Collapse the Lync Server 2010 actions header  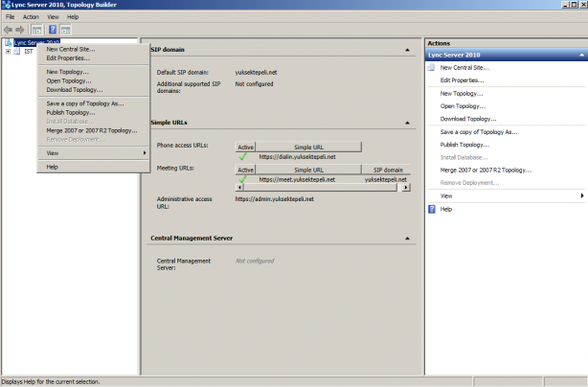[x=581, y=56]
